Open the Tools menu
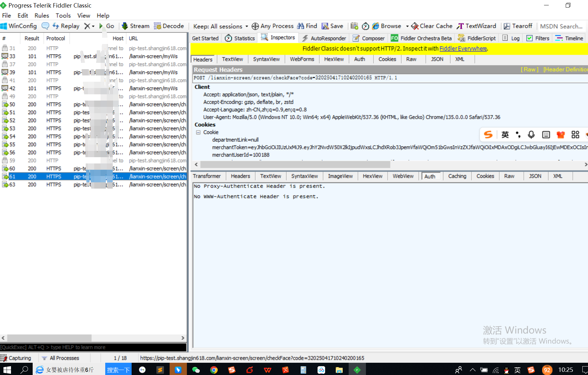588x375 pixels. pyautogui.click(x=63, y=15)
